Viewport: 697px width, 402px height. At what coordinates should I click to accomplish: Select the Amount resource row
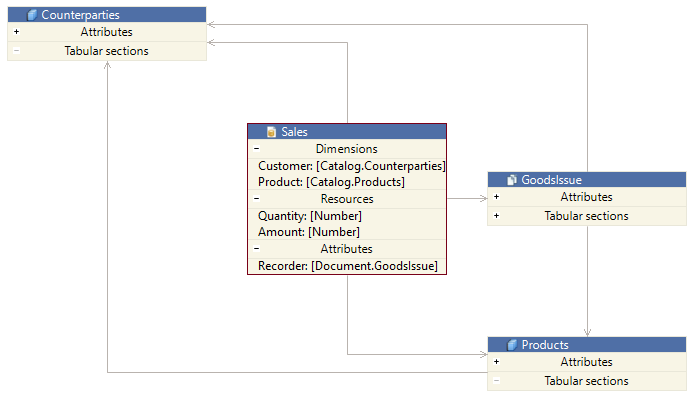tap(308, 232)
